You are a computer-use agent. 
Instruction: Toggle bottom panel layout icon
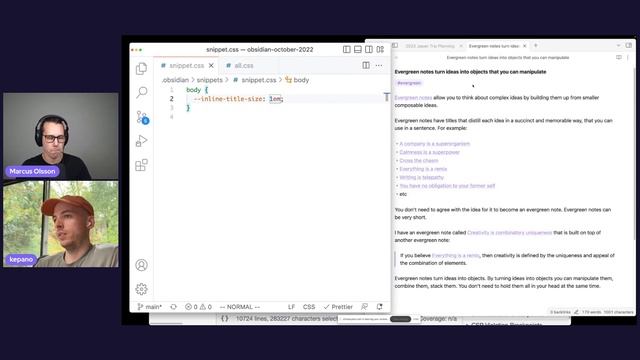(x=358, y=49)
